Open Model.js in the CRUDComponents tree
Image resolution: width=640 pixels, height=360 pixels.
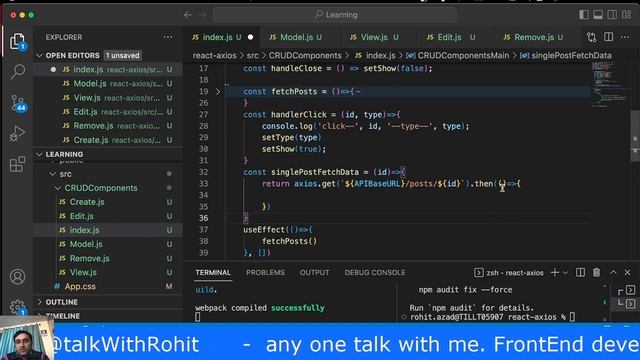86,244
